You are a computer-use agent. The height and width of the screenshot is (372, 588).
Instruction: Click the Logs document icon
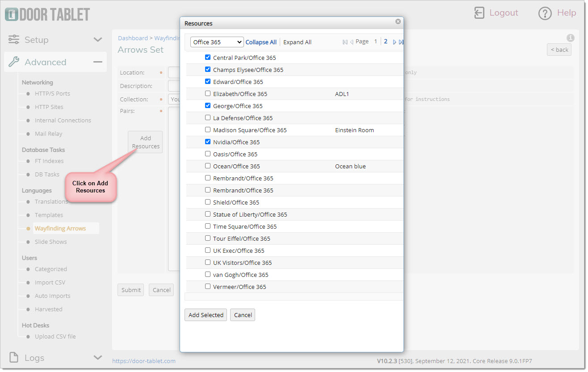[14, 357]
